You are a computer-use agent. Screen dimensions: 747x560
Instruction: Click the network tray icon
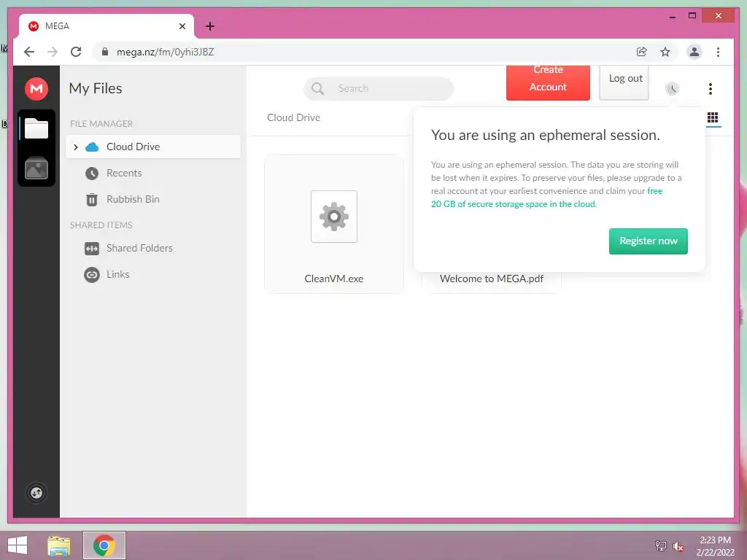point(661,546)
